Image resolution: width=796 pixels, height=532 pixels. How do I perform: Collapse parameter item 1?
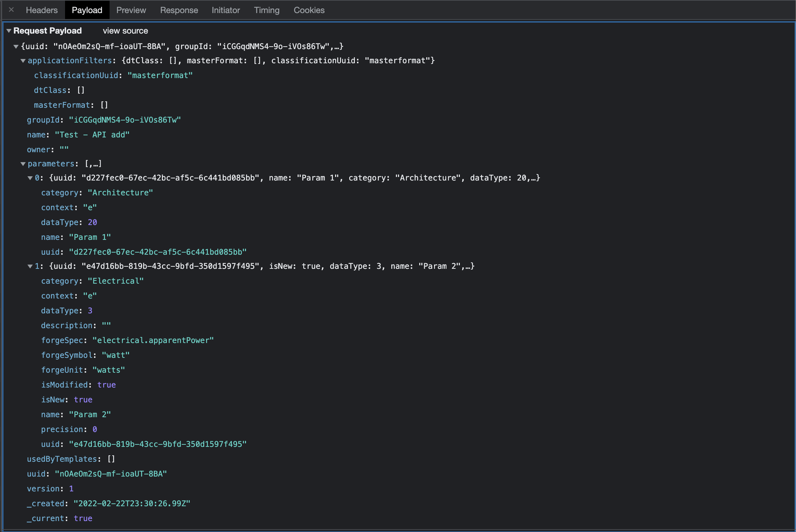pyautogui.click(x=30, y=266)
